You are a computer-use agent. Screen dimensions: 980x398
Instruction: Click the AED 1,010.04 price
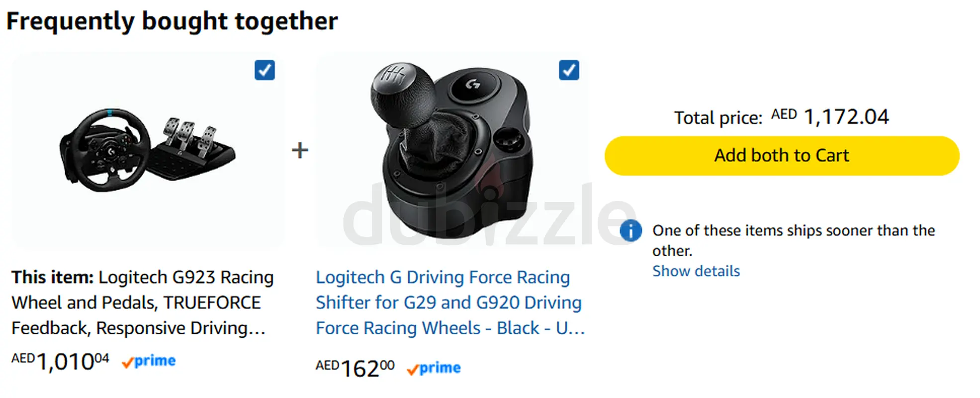coord(60,361)
